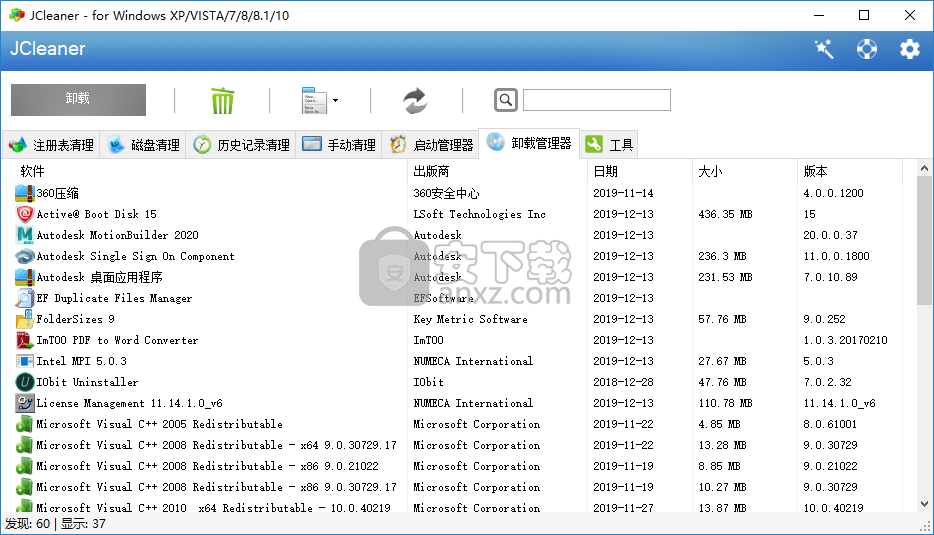Click size value 436.35 MB

(x=725, y=214)
